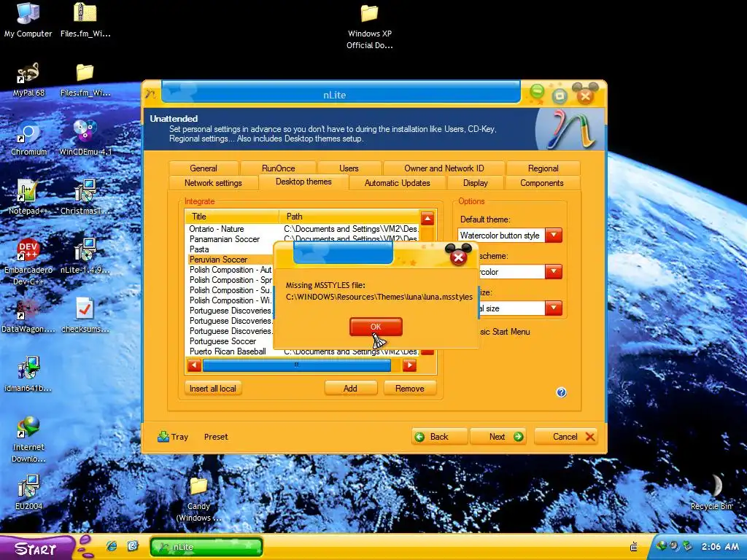Open the Components tab
The image size is (747, 560).
(542, 183)
